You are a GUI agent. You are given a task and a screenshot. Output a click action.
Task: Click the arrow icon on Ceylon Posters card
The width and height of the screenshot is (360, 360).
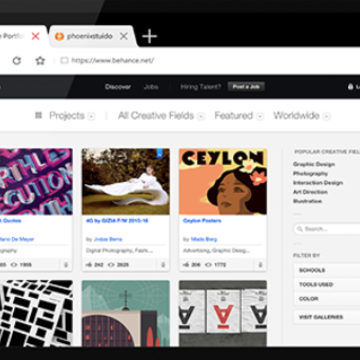tap(260, 265)
